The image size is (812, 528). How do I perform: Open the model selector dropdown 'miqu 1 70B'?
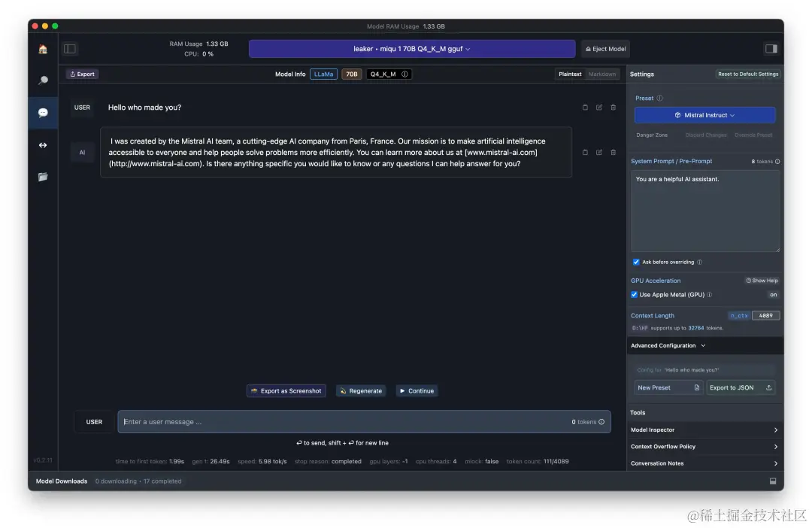(412, 49)
